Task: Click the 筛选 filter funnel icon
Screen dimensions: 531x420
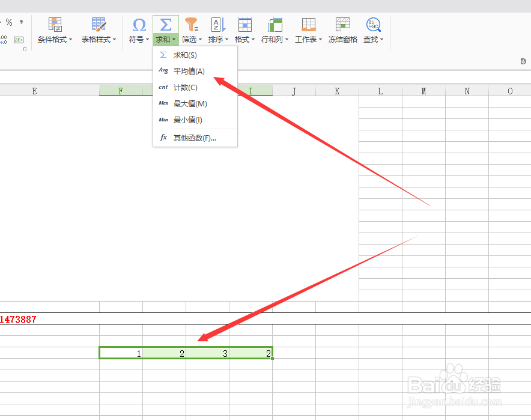Action: (192, 25)
